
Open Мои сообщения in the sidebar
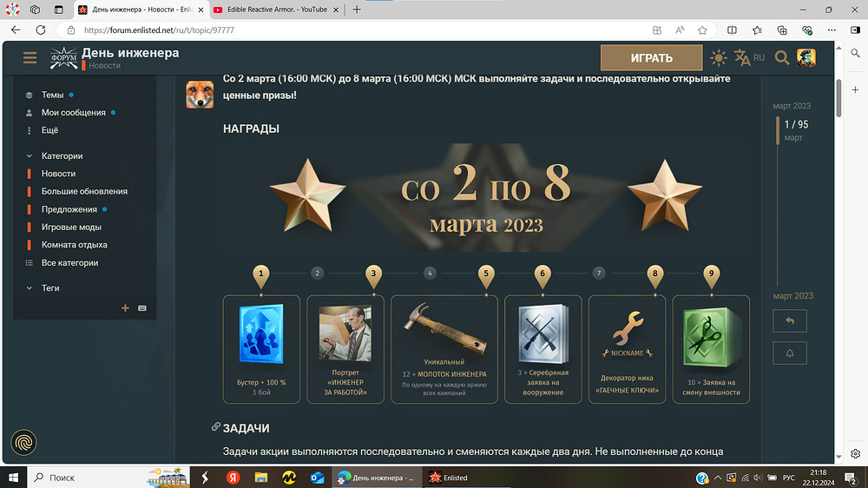coord(73,113)
